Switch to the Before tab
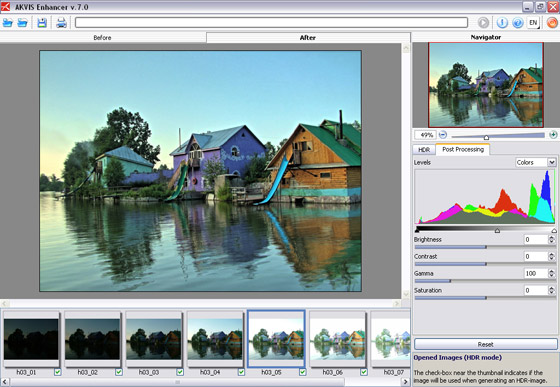The width and height of the screenshot is (560, 387). (x=102, y=37)
